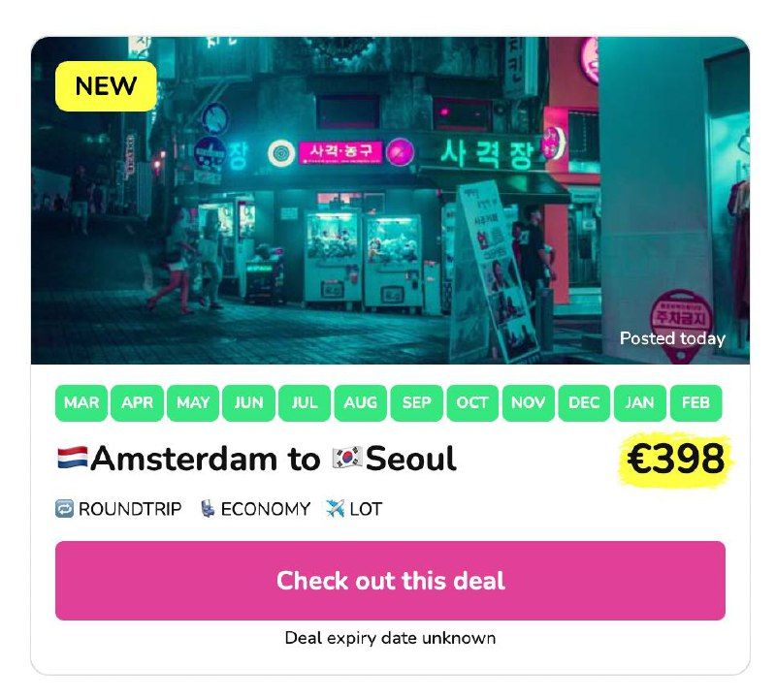
Task: Click the yellow NEW badge
Action: pos(106,86)
